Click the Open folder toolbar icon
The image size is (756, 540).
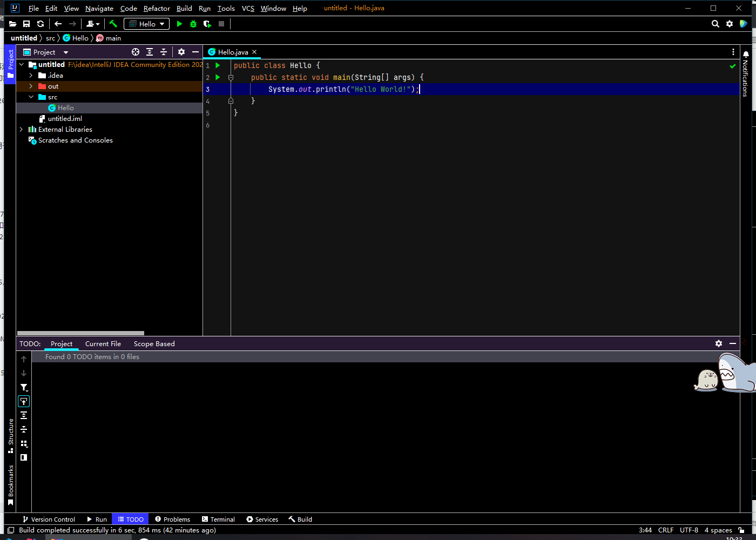[x=13, y=24]
